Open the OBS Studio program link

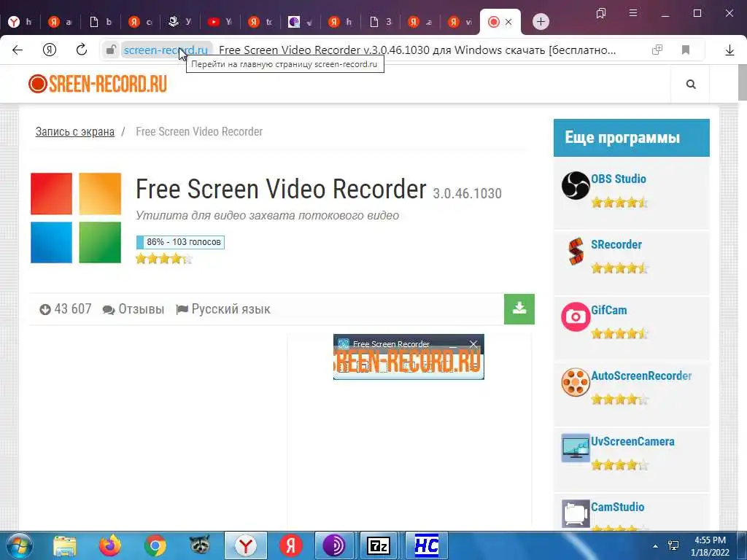click(x=619, y=179)
